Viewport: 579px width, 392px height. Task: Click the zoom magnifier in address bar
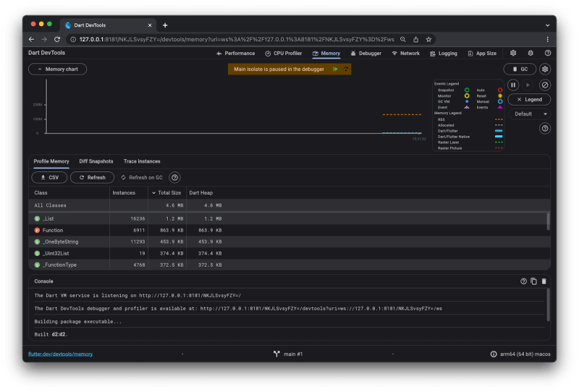click(x=403, y=40)
